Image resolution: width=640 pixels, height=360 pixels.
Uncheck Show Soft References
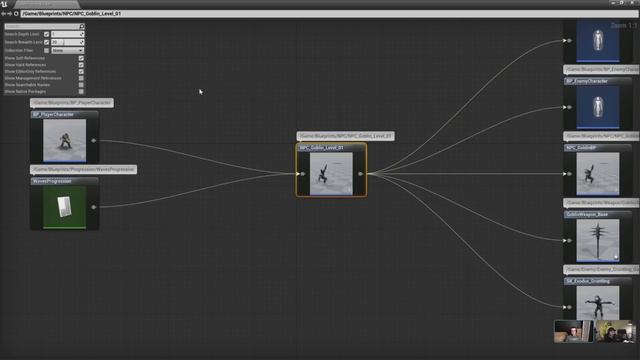click(81, 58)
